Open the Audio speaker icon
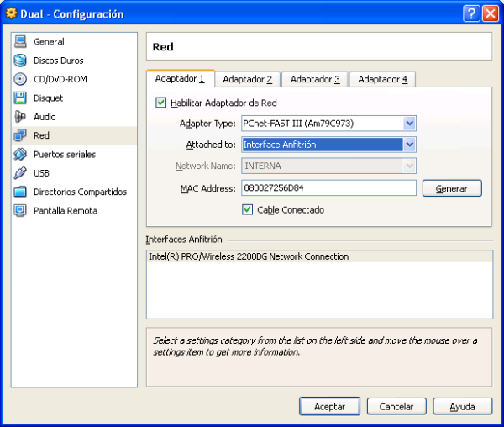The width and height of the screenshot is (504, 427). (x=20, y=117)
